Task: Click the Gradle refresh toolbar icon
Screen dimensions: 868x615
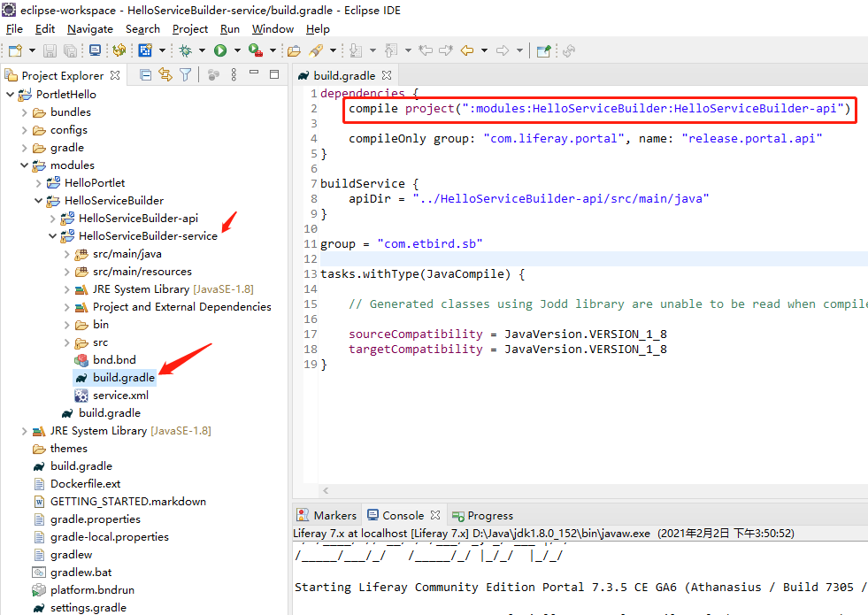Action: coord(119,50)
